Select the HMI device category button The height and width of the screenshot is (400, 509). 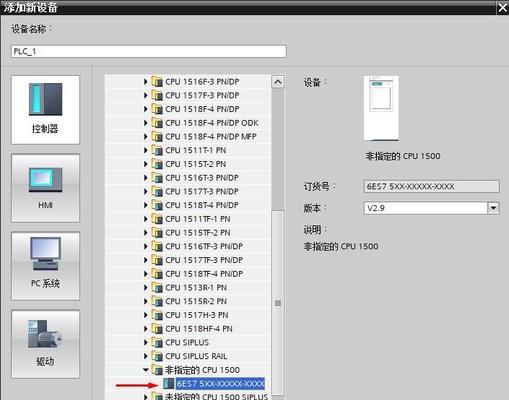click(x=46, y=188)
